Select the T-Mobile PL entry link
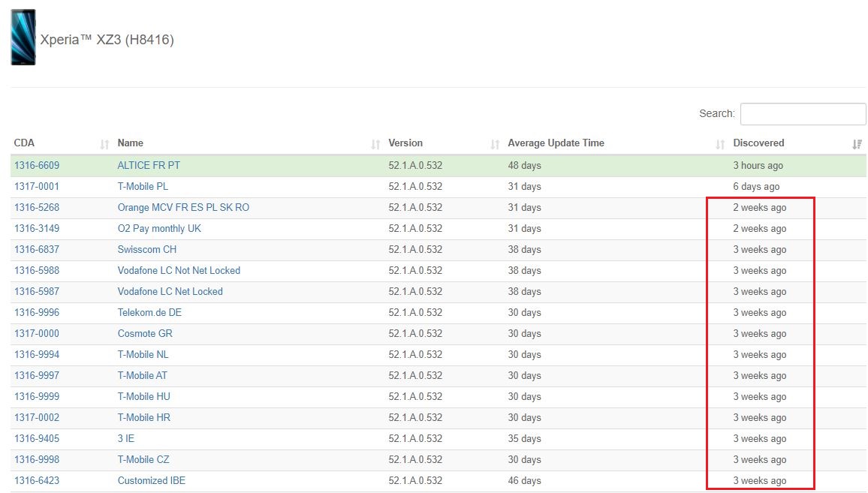This screenshot has height=493, width=868. (x=143, y=186)
